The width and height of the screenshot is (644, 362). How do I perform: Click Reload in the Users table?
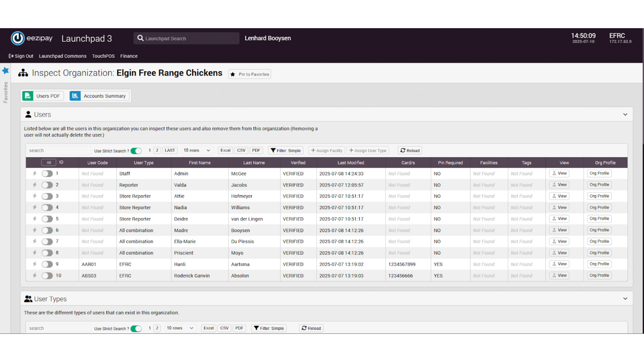click(410, 150)
